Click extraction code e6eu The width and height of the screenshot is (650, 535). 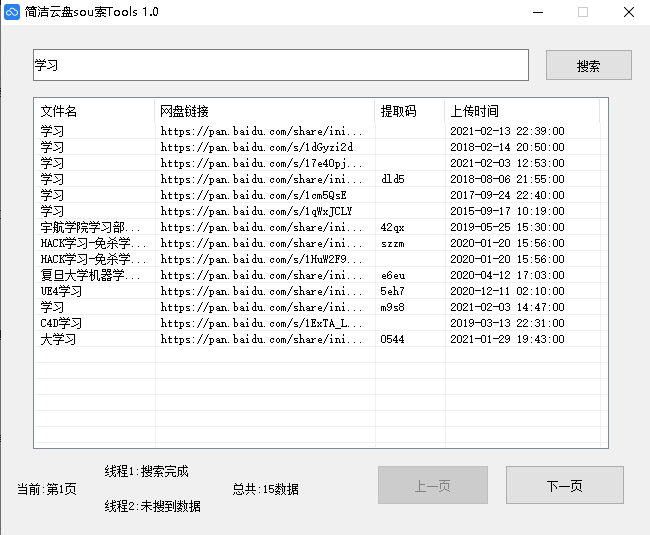393,275
